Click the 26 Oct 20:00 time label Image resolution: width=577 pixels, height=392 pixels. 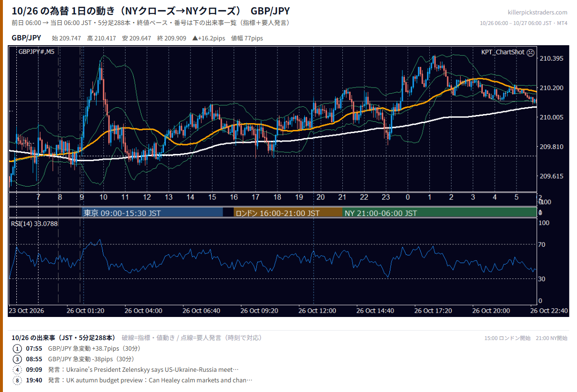pyautogui.click(x=491, y=311)
